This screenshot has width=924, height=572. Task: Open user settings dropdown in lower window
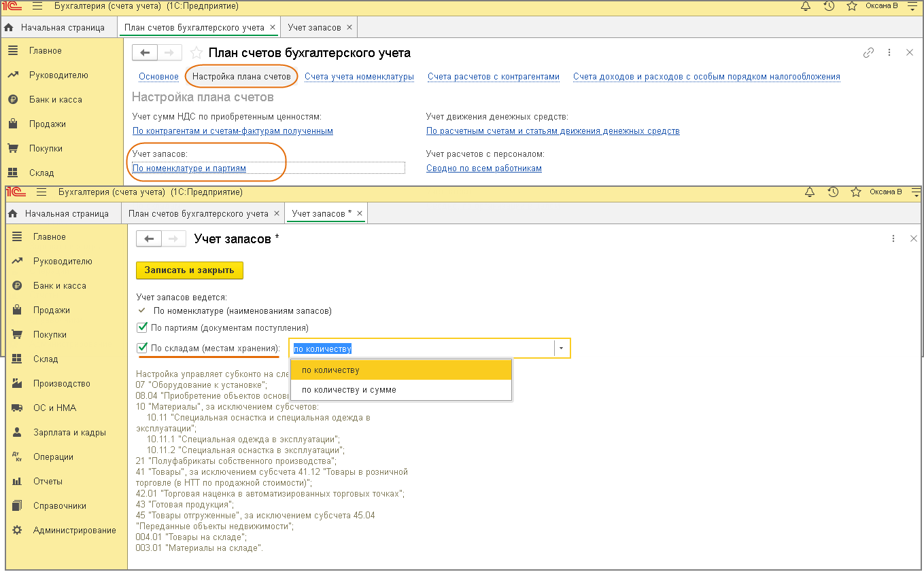[915, 192]
